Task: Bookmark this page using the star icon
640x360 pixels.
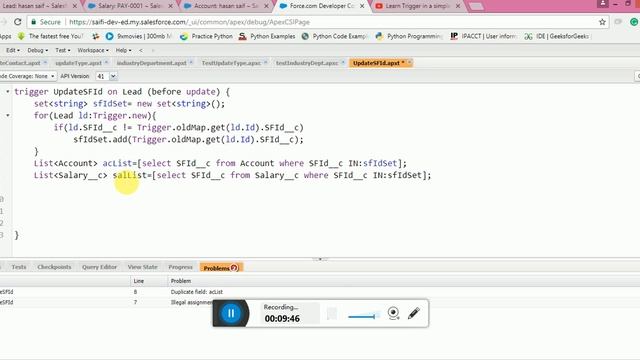Action: (x=602, y=22)
